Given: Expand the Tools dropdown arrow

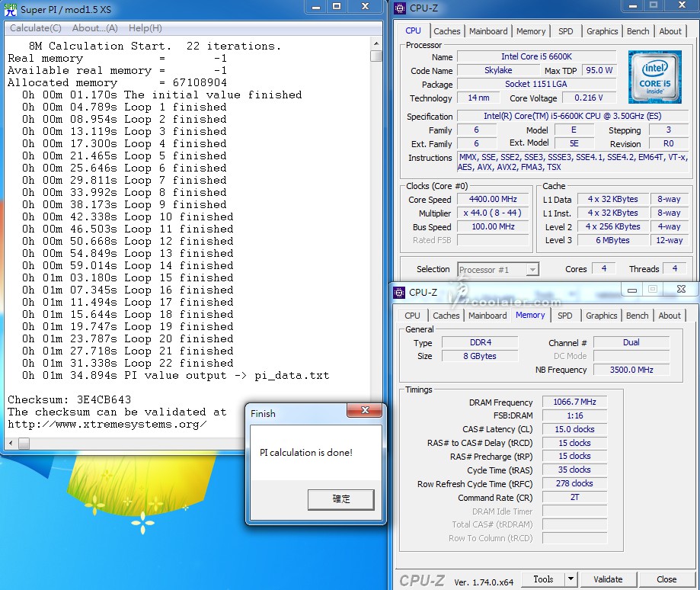Looking at the screenshot, I should 571,579.
